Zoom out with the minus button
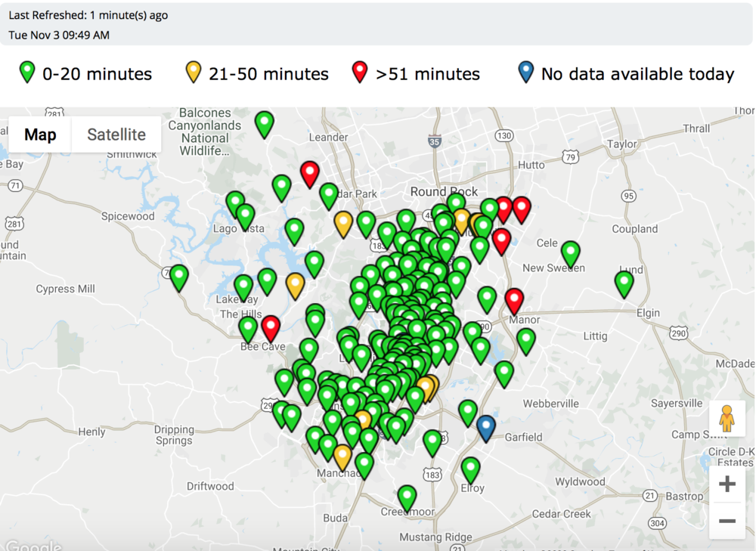The width and height of the screenshot is (756, 551). tap(727, 521)
